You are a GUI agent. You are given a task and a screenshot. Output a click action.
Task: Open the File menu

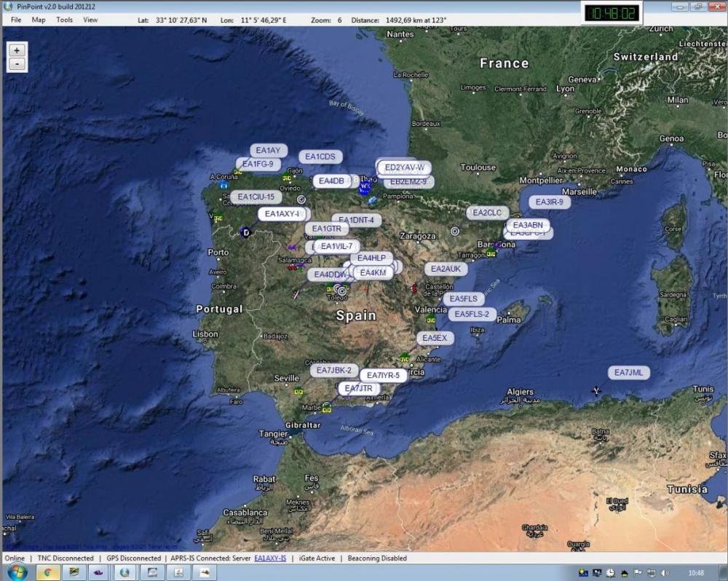(x=16, y=20)
